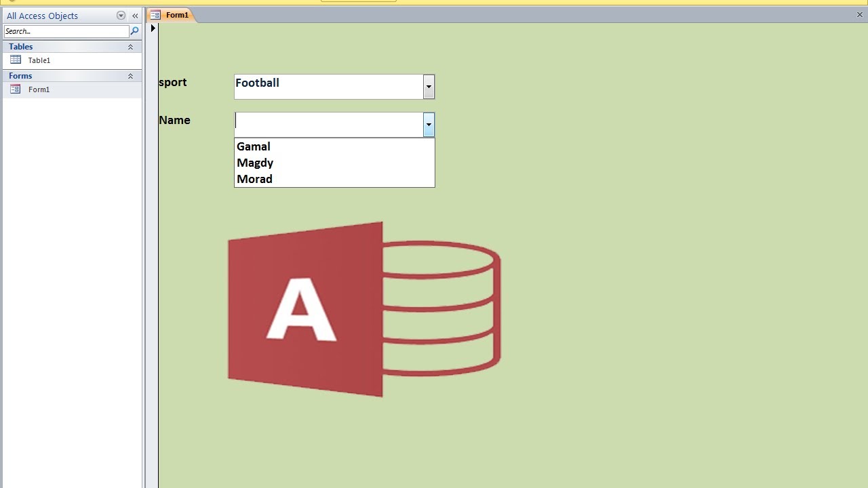The image size is (868, 488).
Task: Click the Access logo image
Action: [364, 309]
